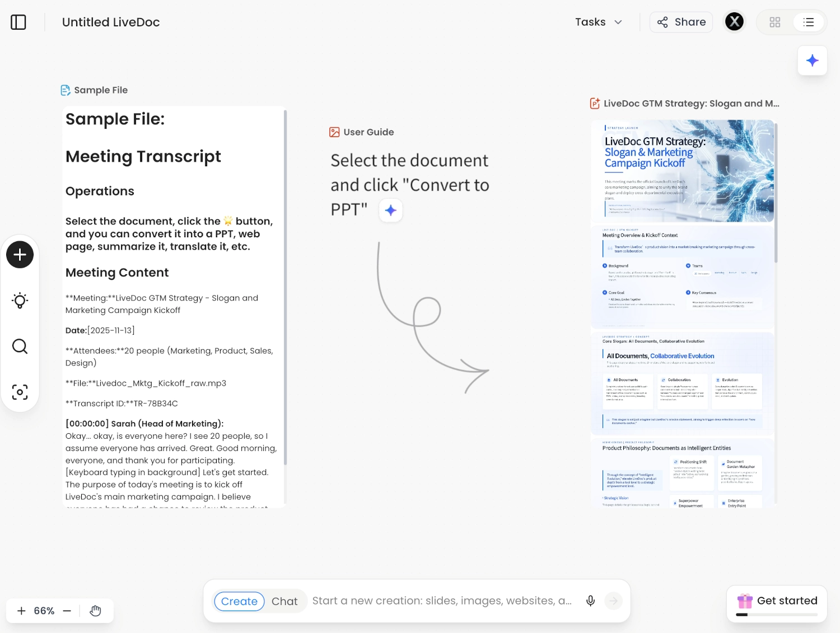The height and width of the screenshot is (633, 840).
Task: Click the send arrow button
Action: pos(614,601)
